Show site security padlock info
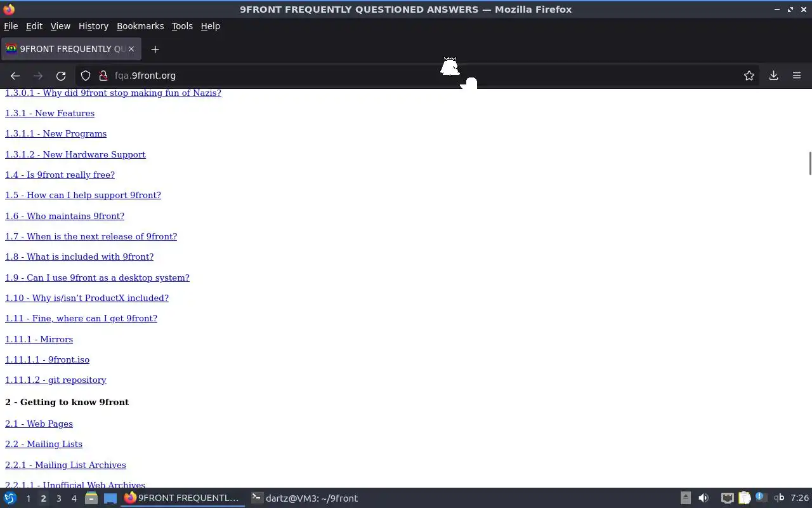Viewport: 812px width, 508px height. 103,76
